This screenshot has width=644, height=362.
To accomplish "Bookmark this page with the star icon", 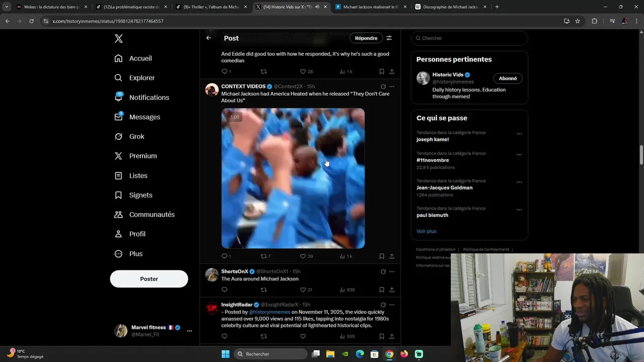I will (578, 21).
